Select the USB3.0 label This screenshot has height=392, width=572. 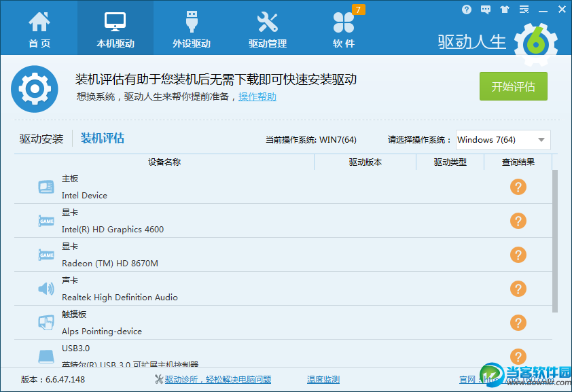tap(75, 349)
